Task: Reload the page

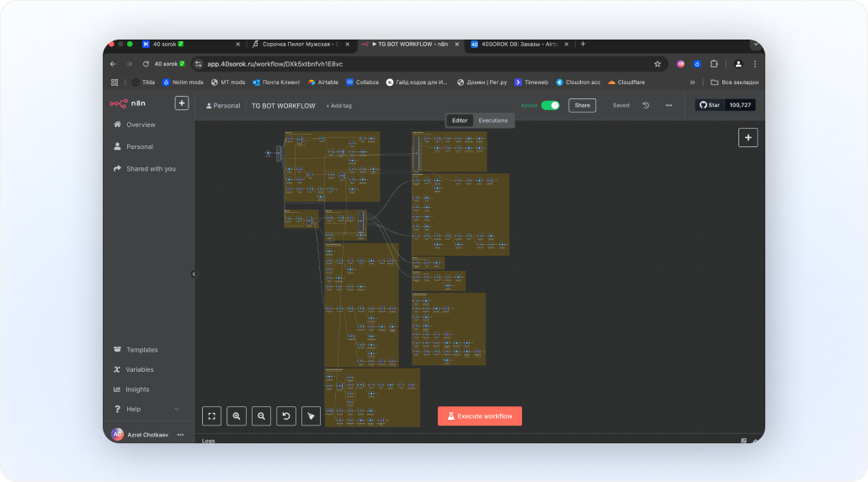Action: click(146, 64)
